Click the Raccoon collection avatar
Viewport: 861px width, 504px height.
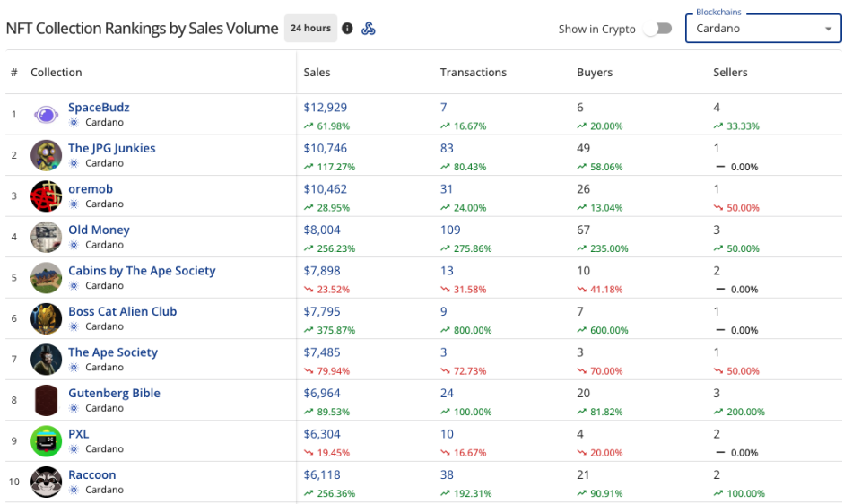click(x=47, y=482)
